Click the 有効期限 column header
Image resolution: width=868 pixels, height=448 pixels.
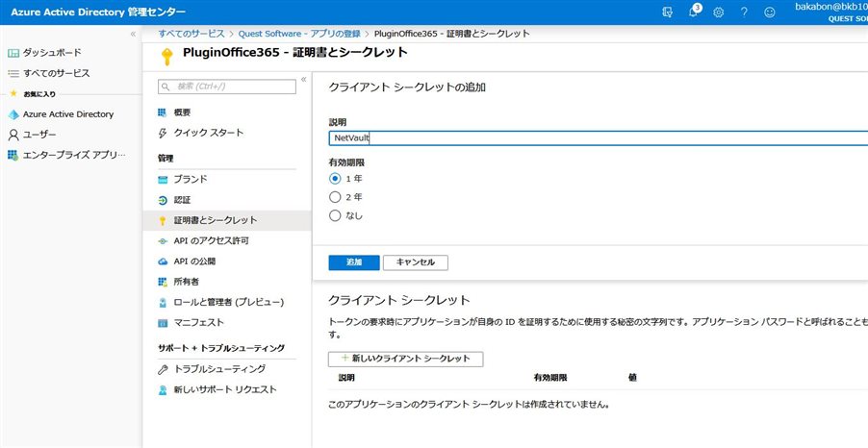tap(550, 379)
